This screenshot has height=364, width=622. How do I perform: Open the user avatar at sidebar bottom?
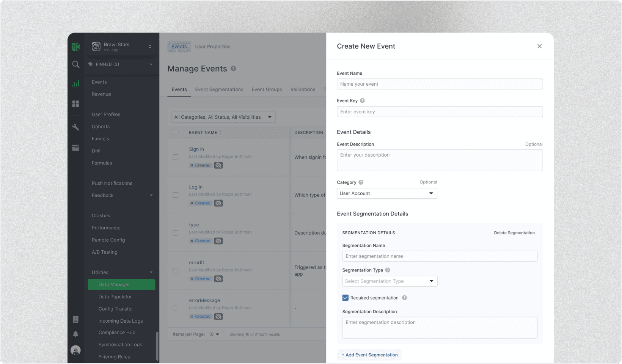point(76,350)
